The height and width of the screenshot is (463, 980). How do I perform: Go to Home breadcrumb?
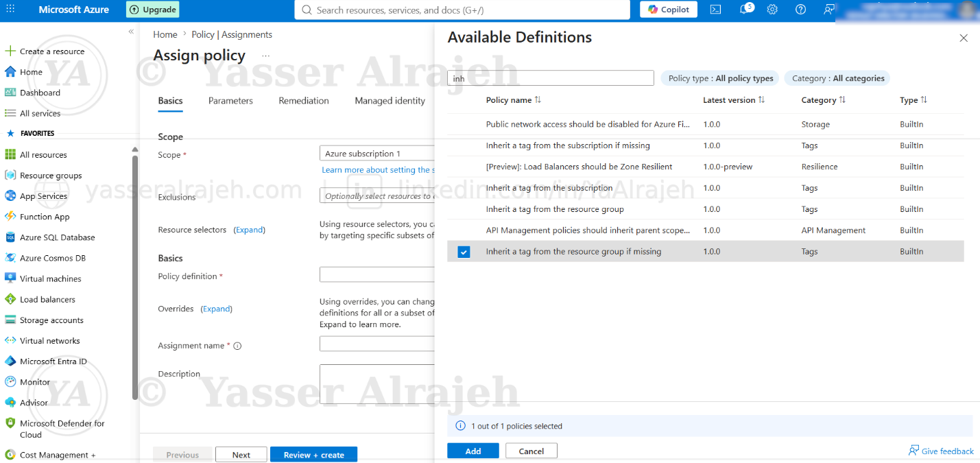pyautogui.click(x=165, y=34)
